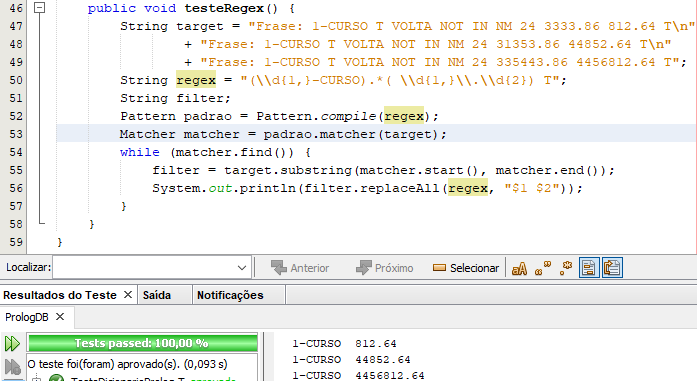Click 'regex' argument in Pattern.compile call
The width and height of the screenshot is (697, 381).
(x=404, y=116)
